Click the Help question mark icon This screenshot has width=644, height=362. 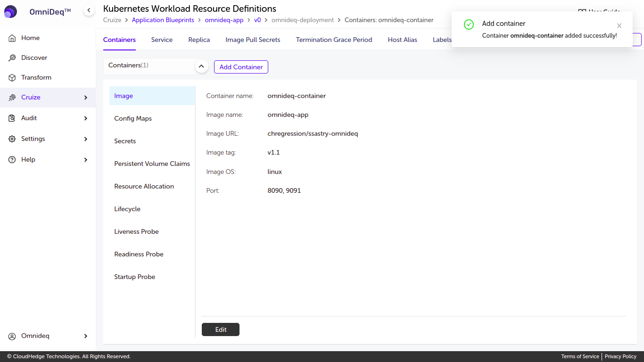click(x=12, y=159)
